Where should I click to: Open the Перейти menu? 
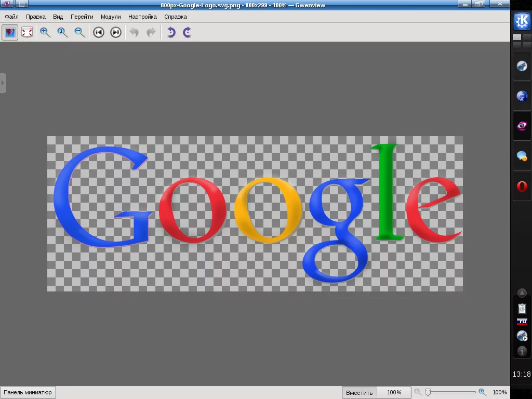[82, 17]
